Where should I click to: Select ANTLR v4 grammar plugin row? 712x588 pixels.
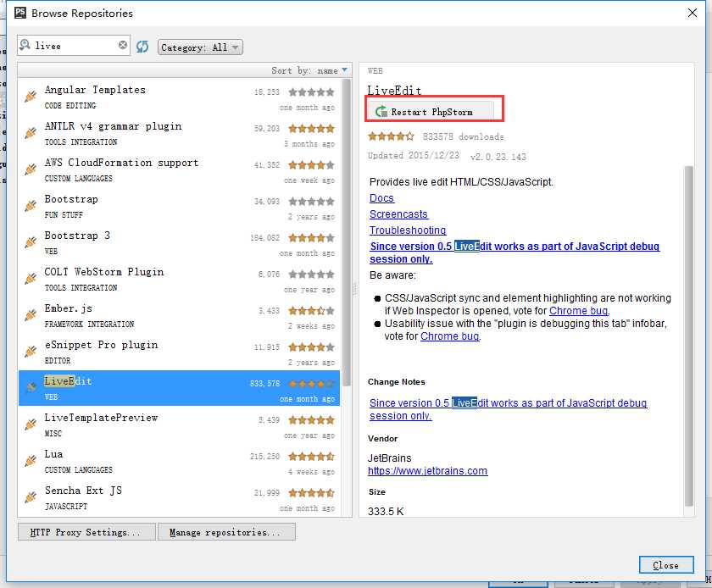[179, 134]
